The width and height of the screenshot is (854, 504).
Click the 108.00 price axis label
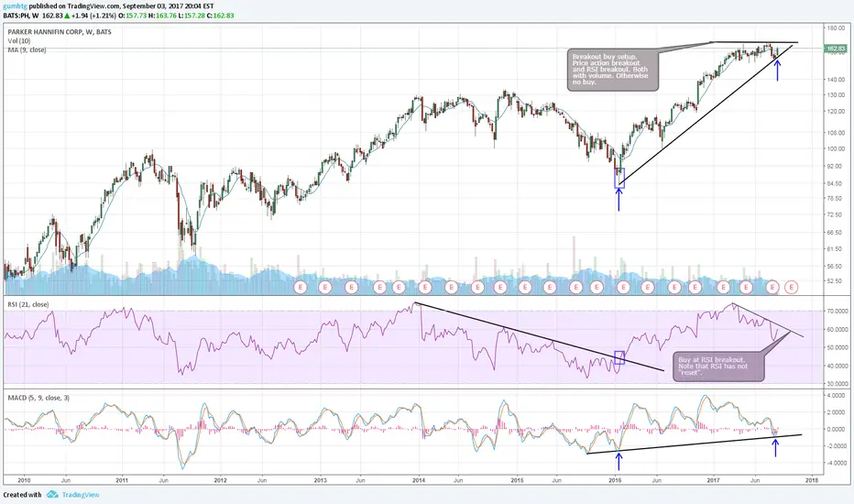coord(836,132)
